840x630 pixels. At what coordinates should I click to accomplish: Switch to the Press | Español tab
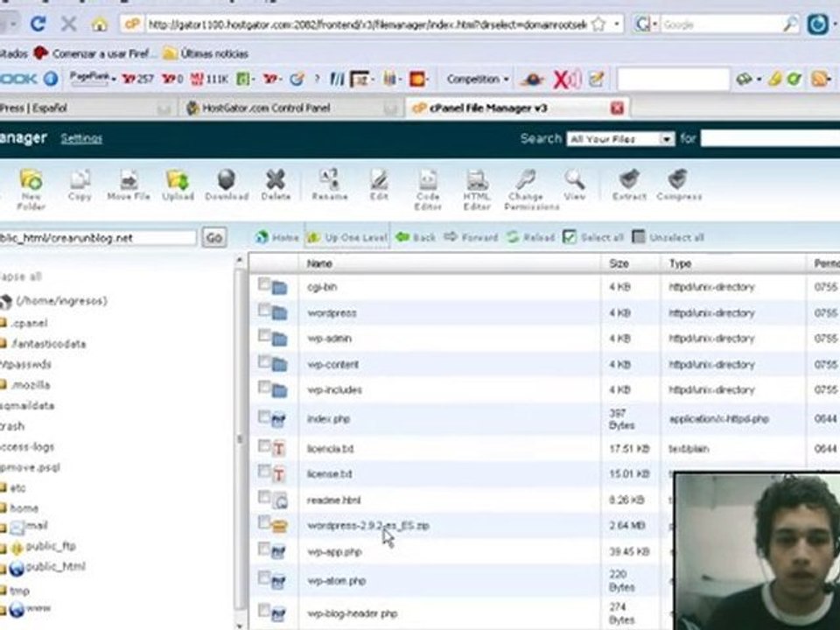click(86, 108)
